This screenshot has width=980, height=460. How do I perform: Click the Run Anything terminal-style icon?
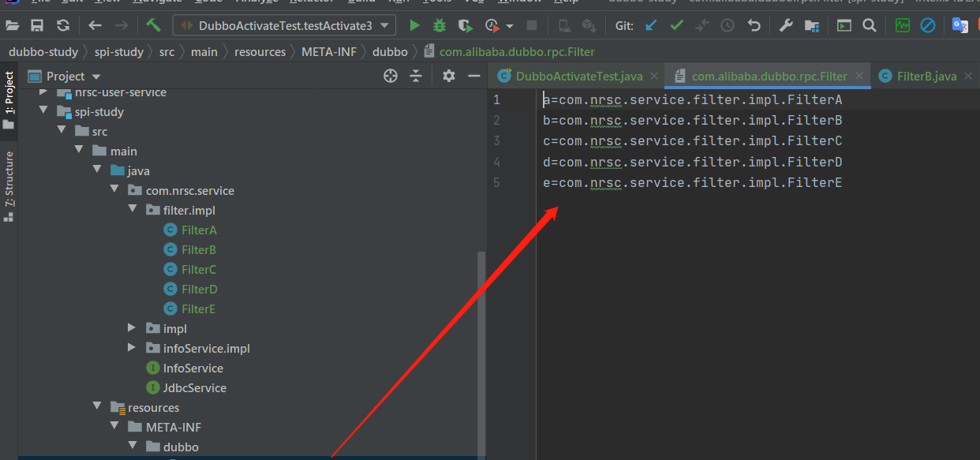coord(844,25)
